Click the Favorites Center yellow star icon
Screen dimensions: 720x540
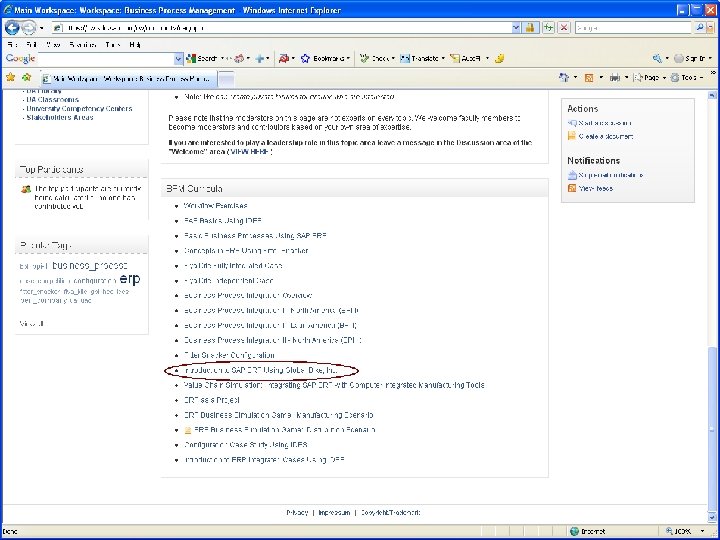click(11, 78)
